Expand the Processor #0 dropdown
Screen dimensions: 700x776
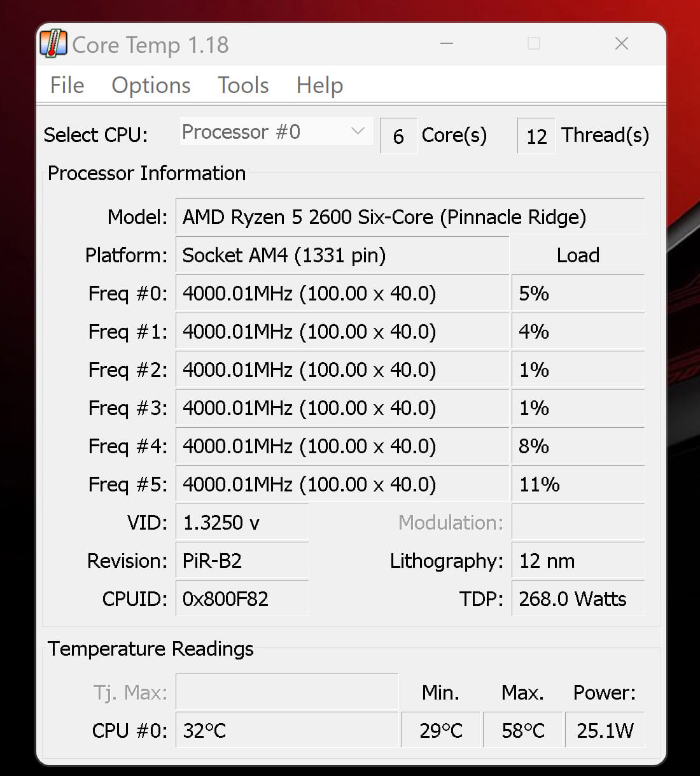point(276,132)
